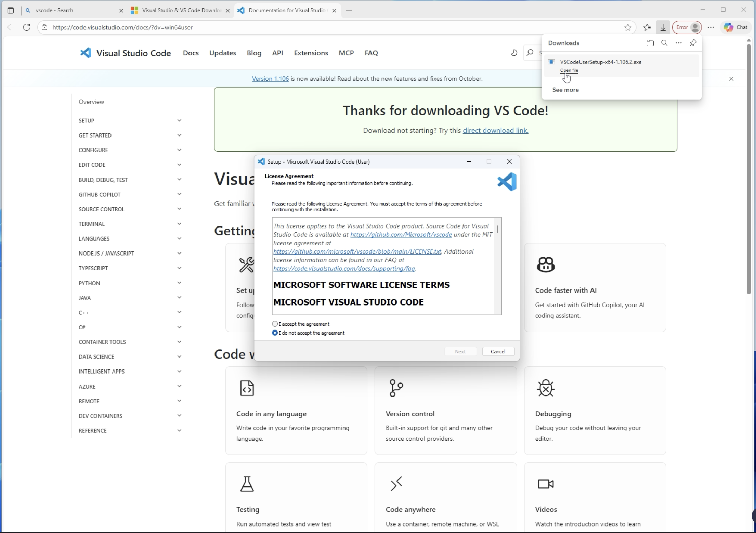Click the code brackets icon on Code in any language
Viewport: 756px width, 533px height.
click(x=247, y=388)
